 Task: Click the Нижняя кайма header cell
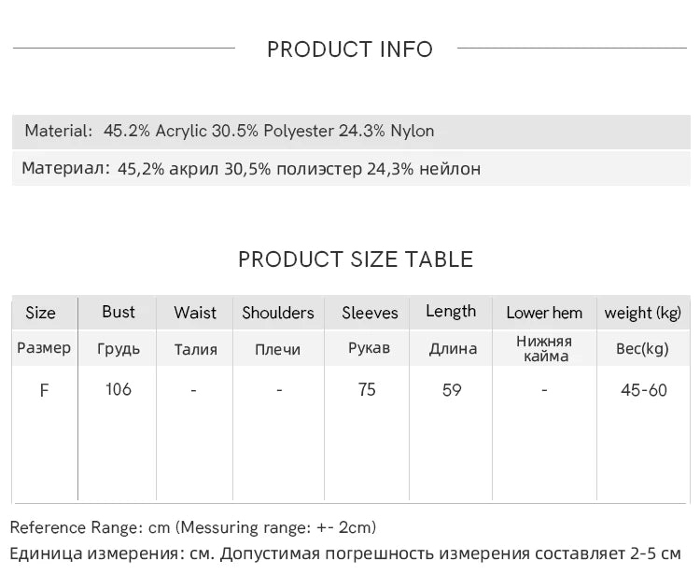(x=545, y=349)
